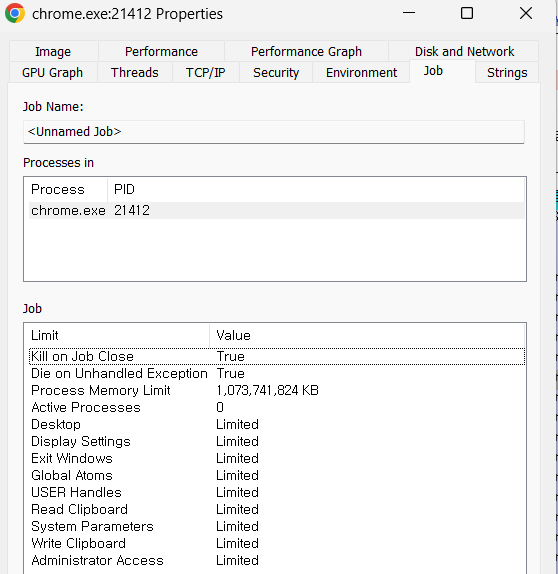Select the Administrator Access row
This screenshot has height=574, width=558.
coord(276,560)
